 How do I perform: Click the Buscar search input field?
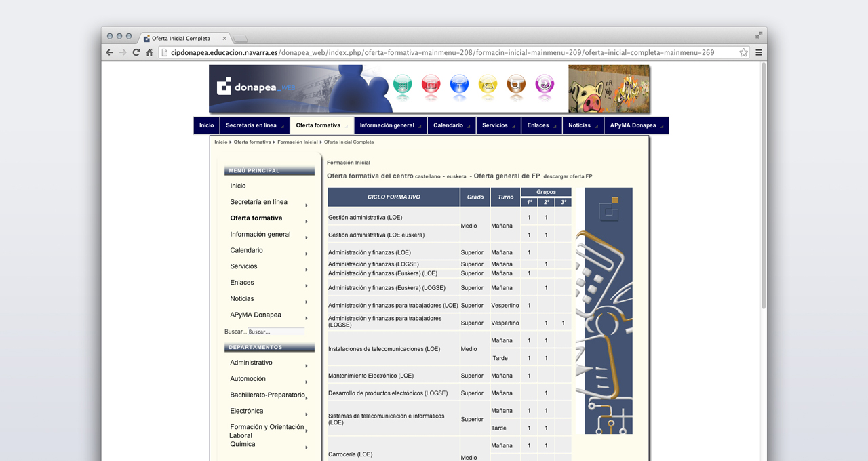[275, 332]
